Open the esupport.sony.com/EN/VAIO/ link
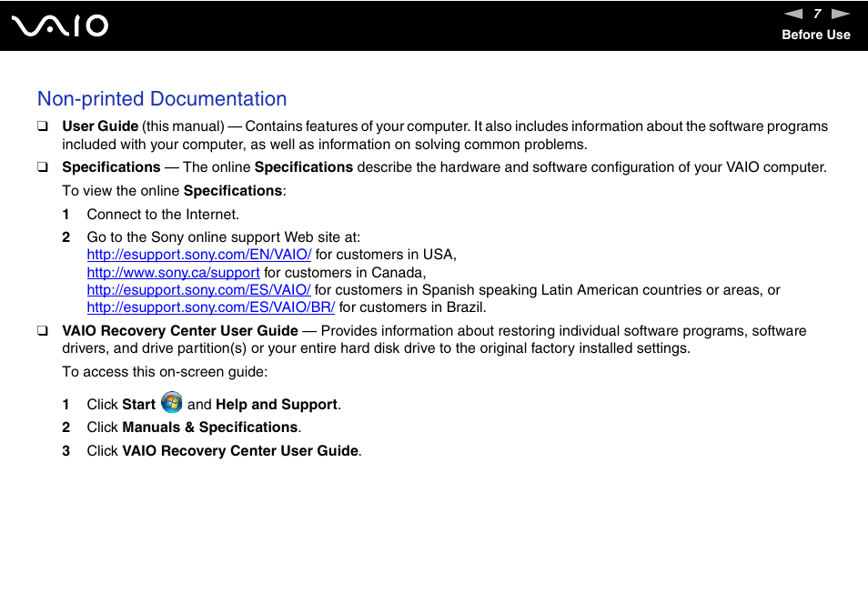Viewport: 868px width, 613px height. point(199,255)
